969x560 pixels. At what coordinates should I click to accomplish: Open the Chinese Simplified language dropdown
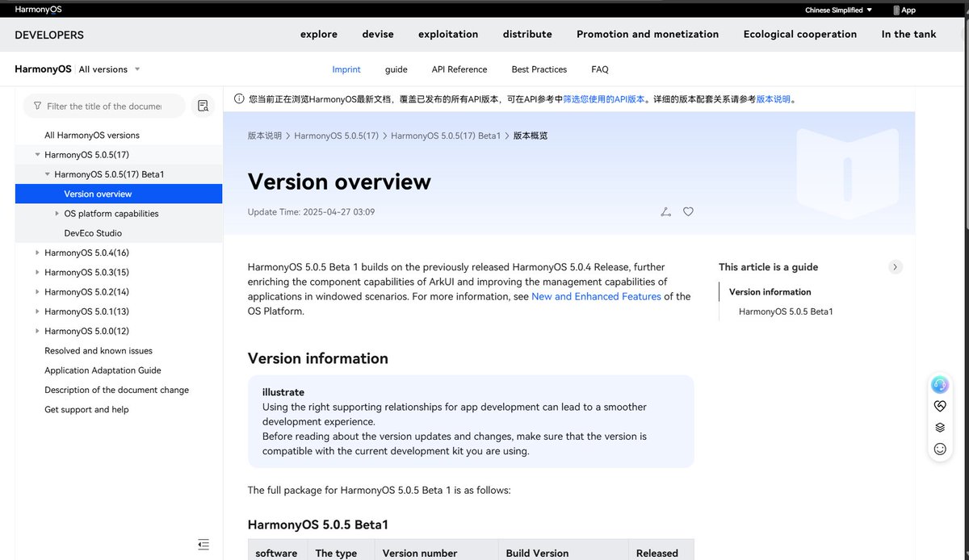click(839, 10)
